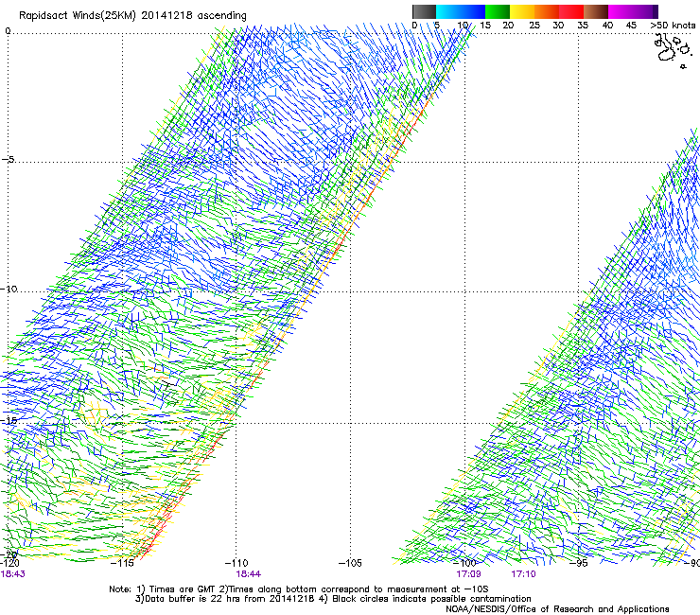Click the blue 5-15 knots legend gradient
This screenshot has height=615, width=700.
point(461,11)
